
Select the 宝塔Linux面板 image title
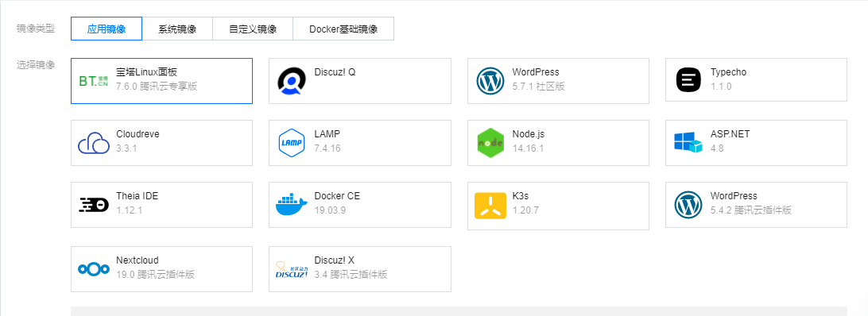(147, 72)
